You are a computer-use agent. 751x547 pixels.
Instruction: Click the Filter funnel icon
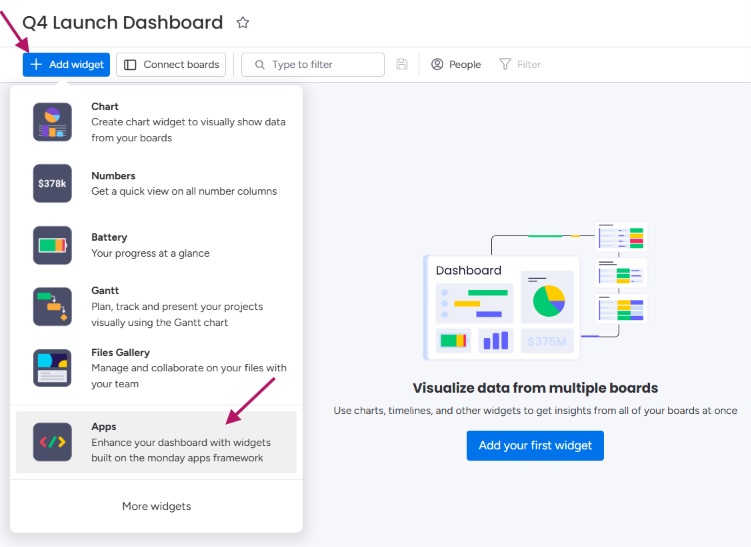tap(505, 64)
